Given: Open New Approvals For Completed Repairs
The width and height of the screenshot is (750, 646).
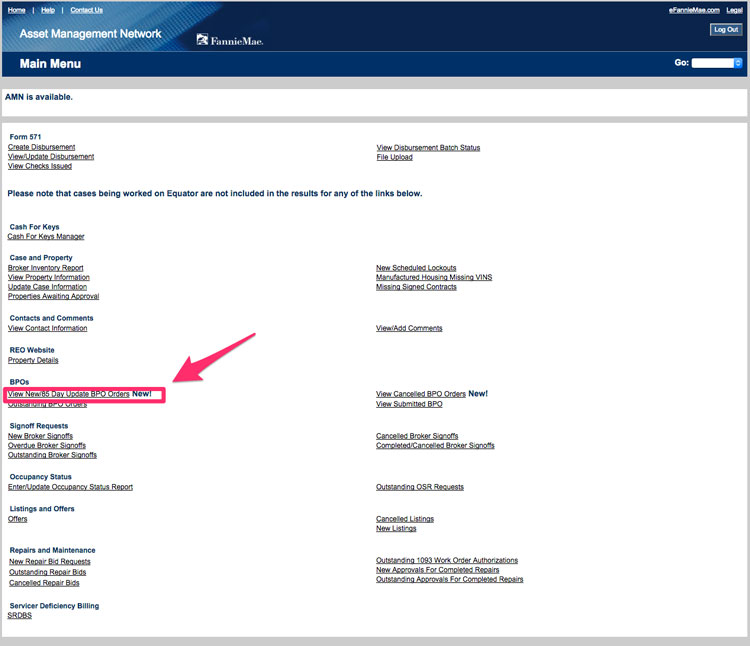Looking at the screenshot, I should 438,570.
